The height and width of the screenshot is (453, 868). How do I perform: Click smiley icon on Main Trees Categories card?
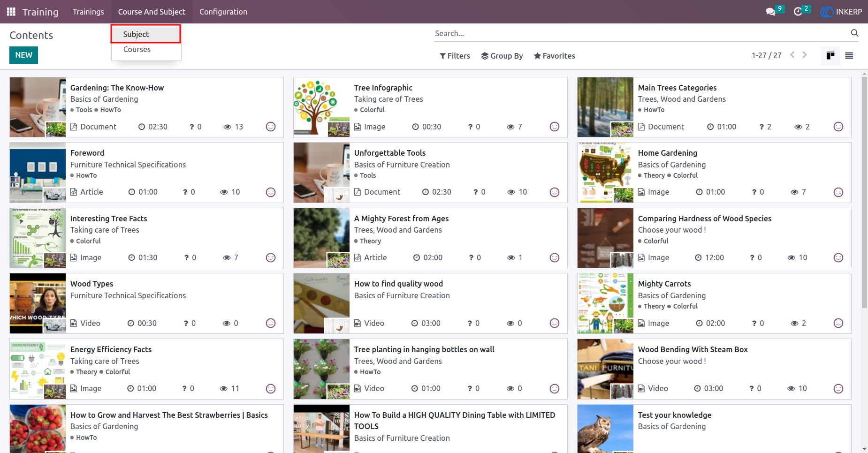pyautogui.click(x=838, y=127)
